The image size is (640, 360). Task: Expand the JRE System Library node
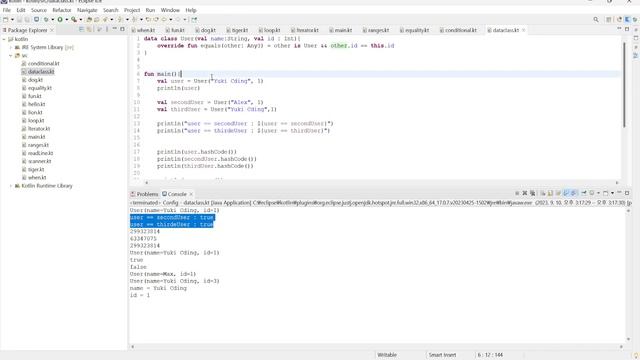click(x=11, y=47)
